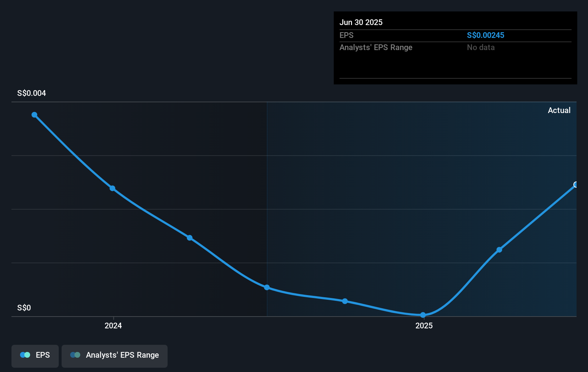Click the 'Actual' region label
The image size is (588, 372).
coord(559,110)
